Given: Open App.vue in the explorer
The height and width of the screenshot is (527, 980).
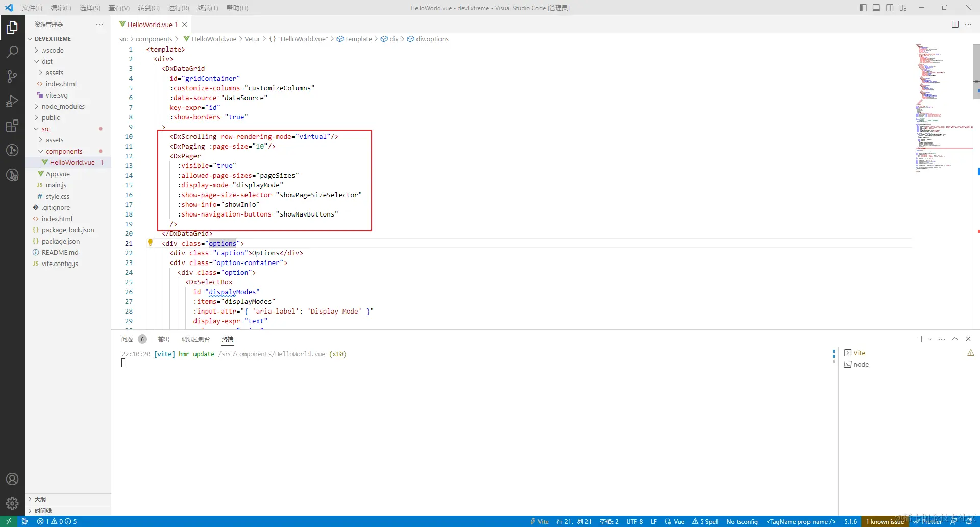Looking at the screenshot, I should click(68, 174).
